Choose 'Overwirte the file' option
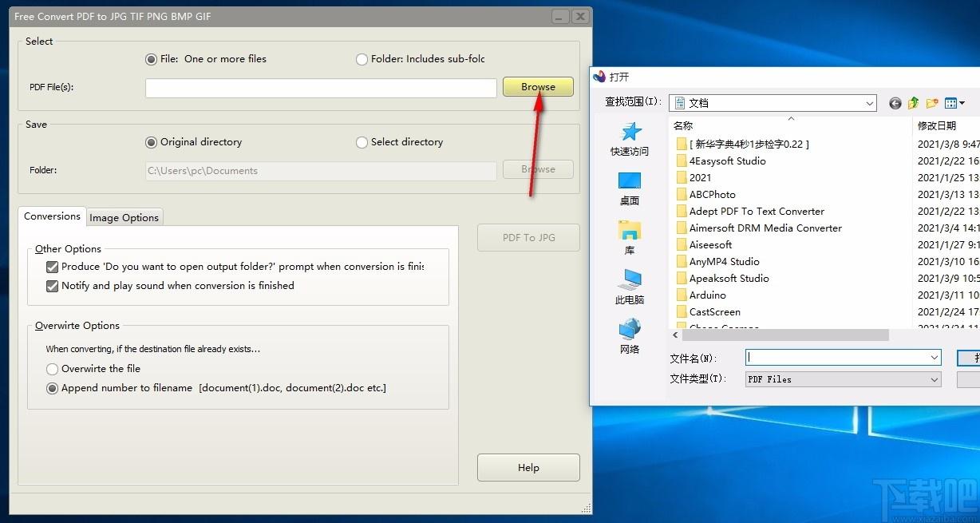The width and height of the screenshot is (980, 523). coord(93,369)
